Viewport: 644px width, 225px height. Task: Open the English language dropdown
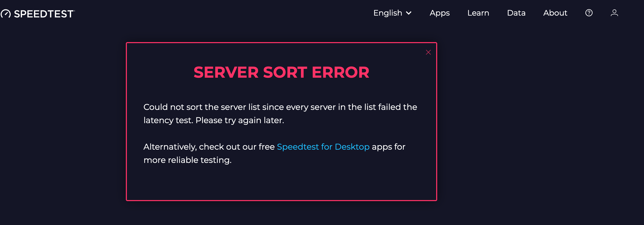pyautogui.click(x=392, y=13)
